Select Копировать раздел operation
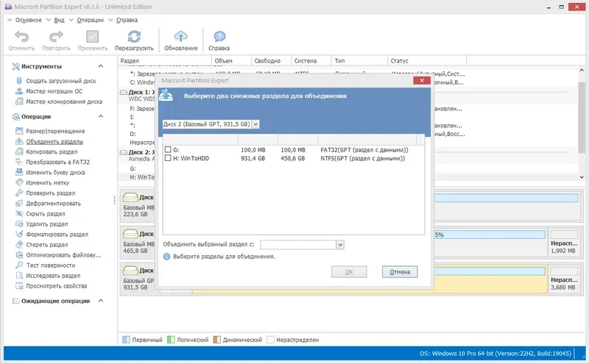Image resolution: width=589 pixels, height=364 pixels. point(52,151)
